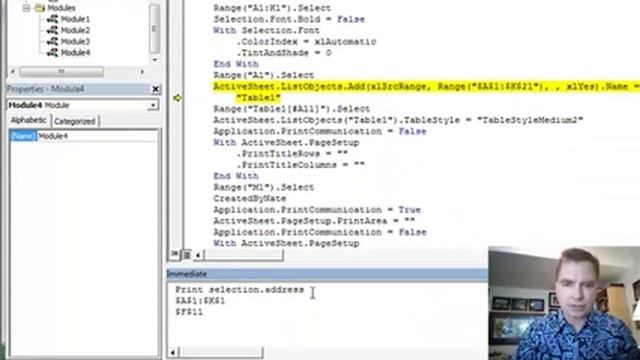
Task: Click the With Selection.Font line
Action: click(x=267, y=31)
